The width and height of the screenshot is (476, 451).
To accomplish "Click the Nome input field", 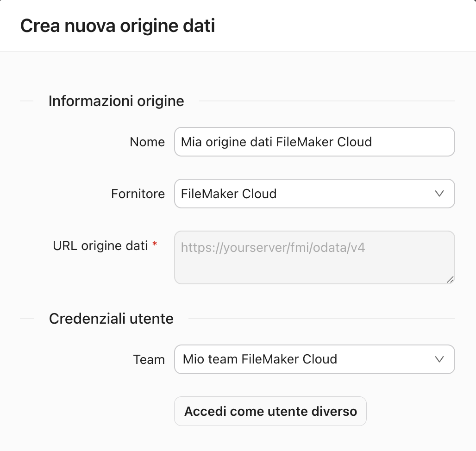I will click(x=314, y=142).
